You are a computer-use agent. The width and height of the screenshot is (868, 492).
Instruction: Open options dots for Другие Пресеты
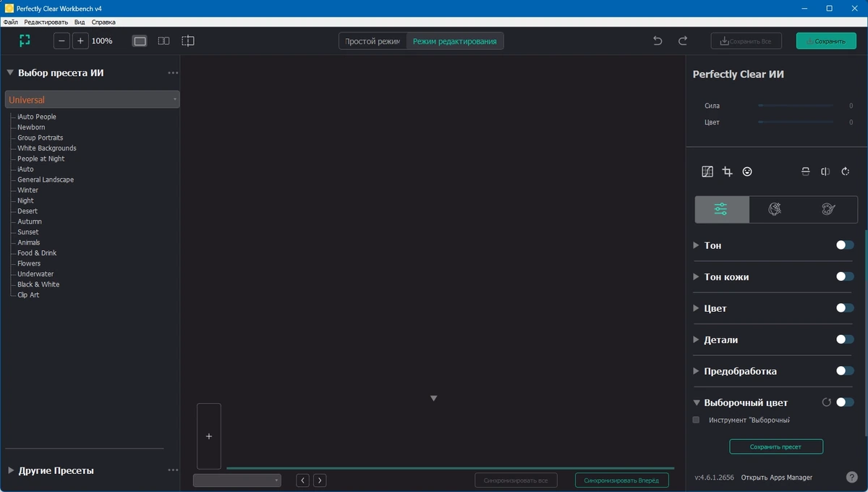(173, 470)
